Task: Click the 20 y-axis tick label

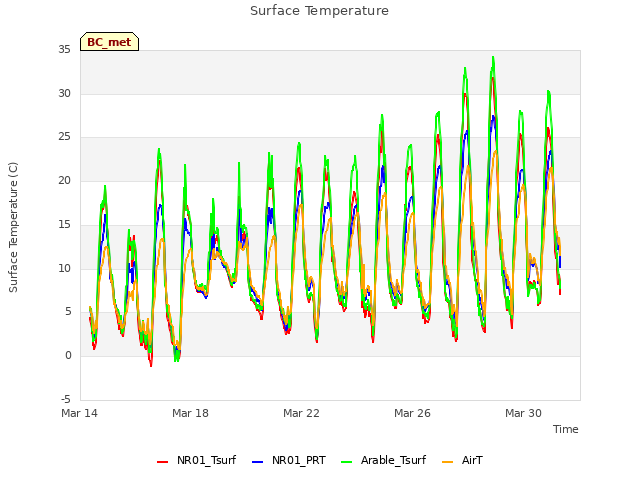Action: coord(64,180)
